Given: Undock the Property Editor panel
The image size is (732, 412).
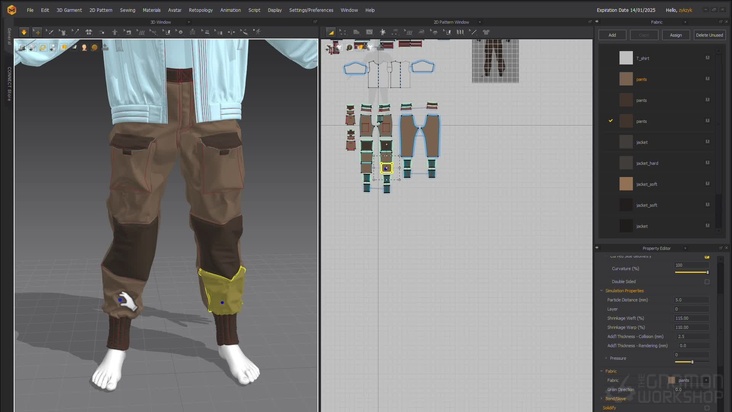Looking at the screenshot, I should [721, 248].
